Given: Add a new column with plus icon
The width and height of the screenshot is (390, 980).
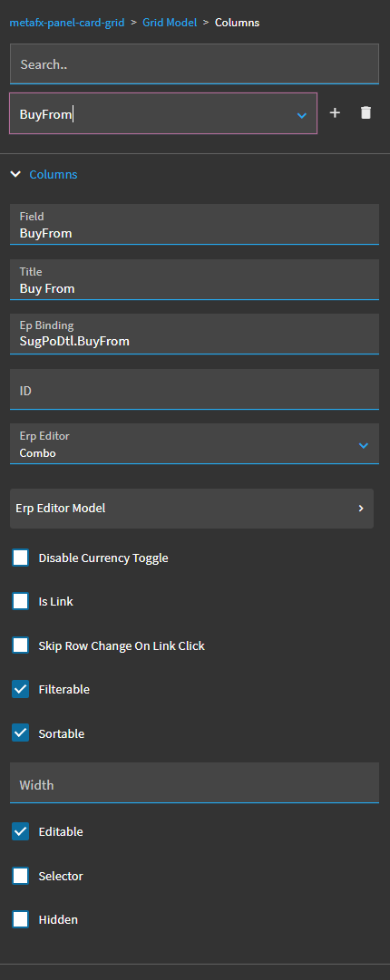Looking at the screenshot, I should coord(335,113).
